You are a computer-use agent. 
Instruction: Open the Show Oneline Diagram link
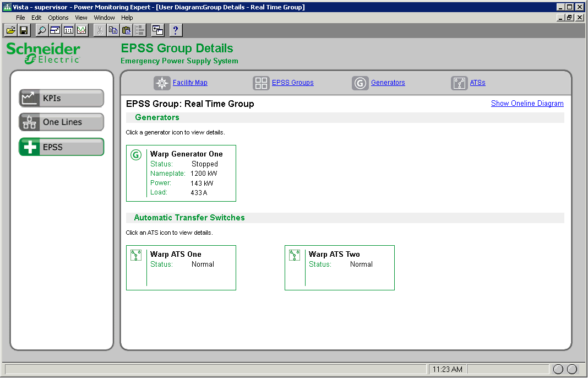(527, 103)
